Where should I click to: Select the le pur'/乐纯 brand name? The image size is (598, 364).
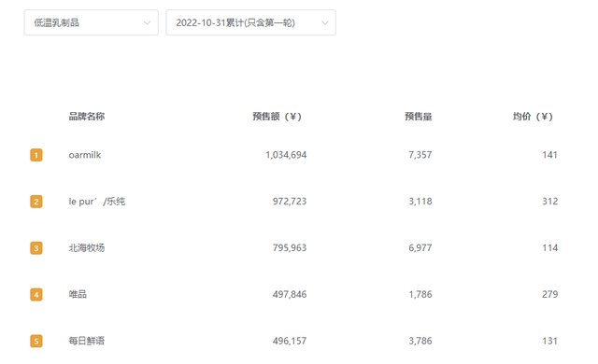point(97,202)
